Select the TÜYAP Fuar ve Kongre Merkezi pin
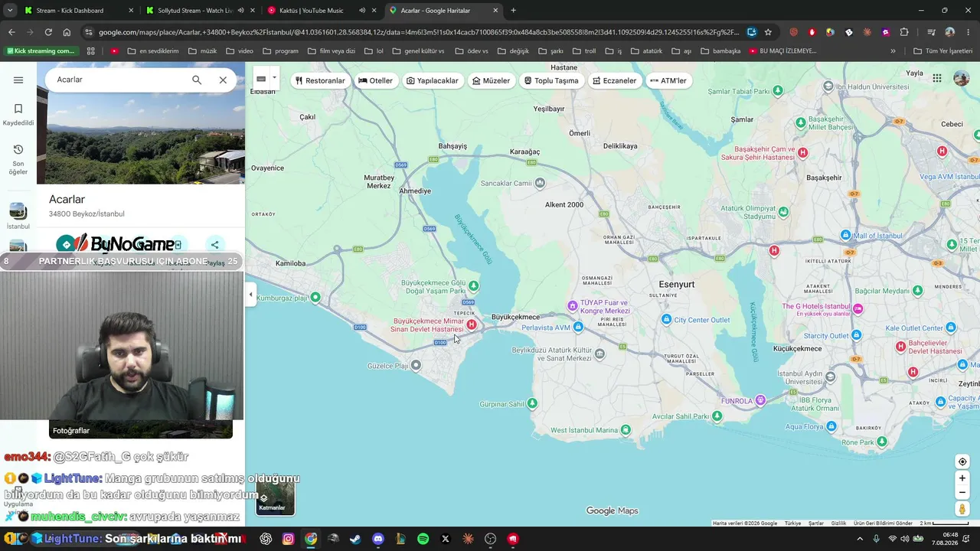This screenshot has width=980, height=551. (572, 306)
